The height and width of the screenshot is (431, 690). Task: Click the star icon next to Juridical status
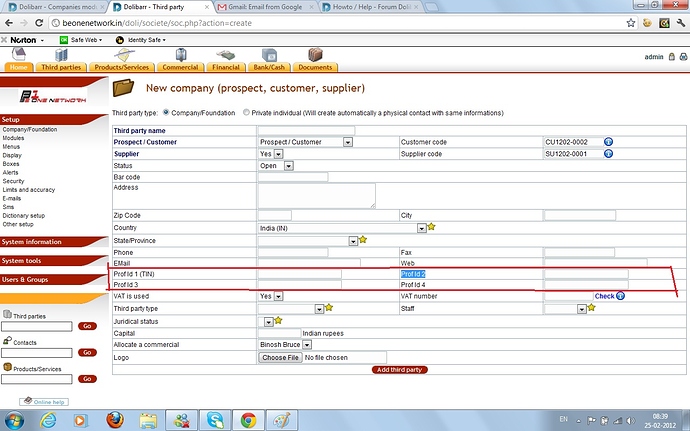pos(279,321)
